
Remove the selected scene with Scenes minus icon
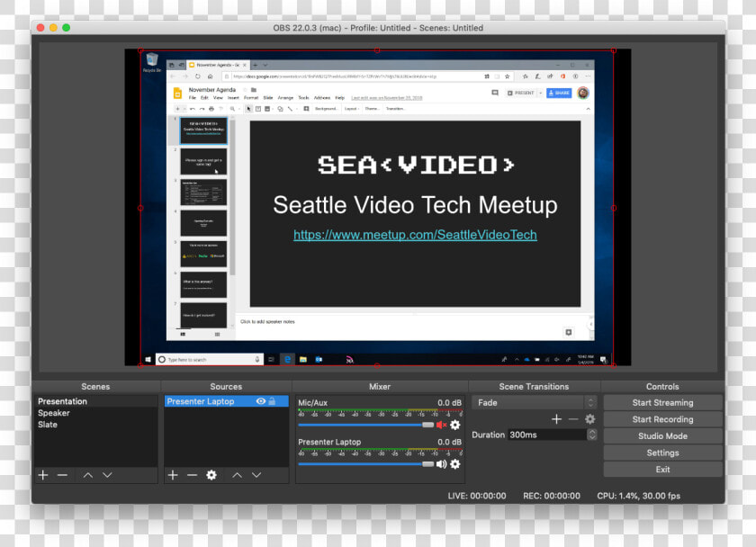click(x=62, y=475)
